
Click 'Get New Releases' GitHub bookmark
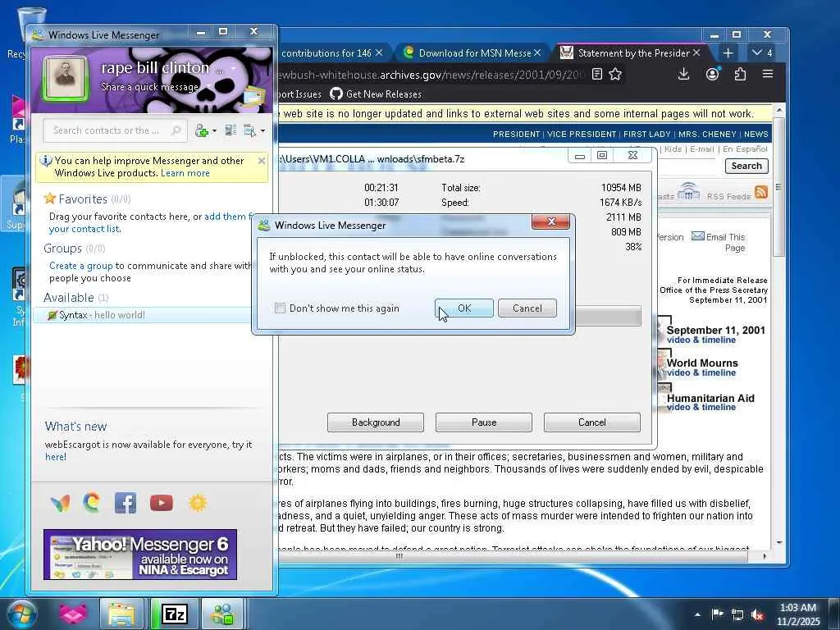[376, 94]
